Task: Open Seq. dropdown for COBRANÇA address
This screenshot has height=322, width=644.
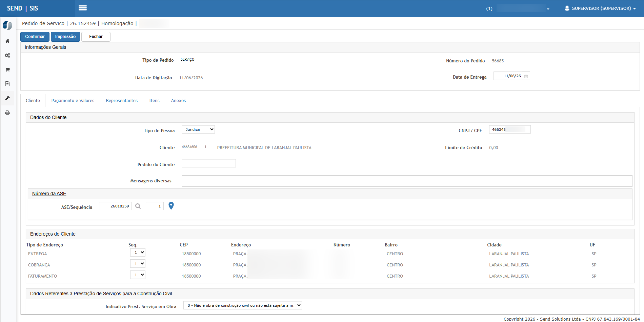Action: 138,264
